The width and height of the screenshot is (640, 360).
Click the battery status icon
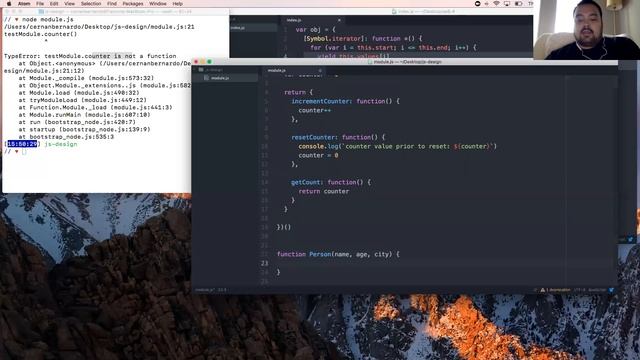click(x=518, y=3)
